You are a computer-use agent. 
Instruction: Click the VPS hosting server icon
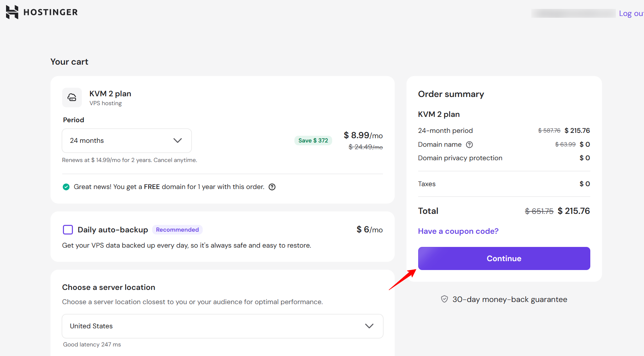[x=72, y=97]
